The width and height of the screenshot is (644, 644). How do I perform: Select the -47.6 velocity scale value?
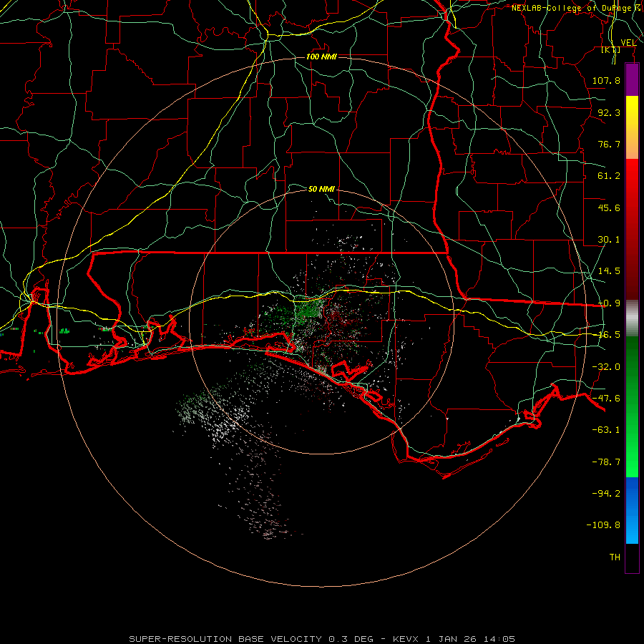[606, 399]
